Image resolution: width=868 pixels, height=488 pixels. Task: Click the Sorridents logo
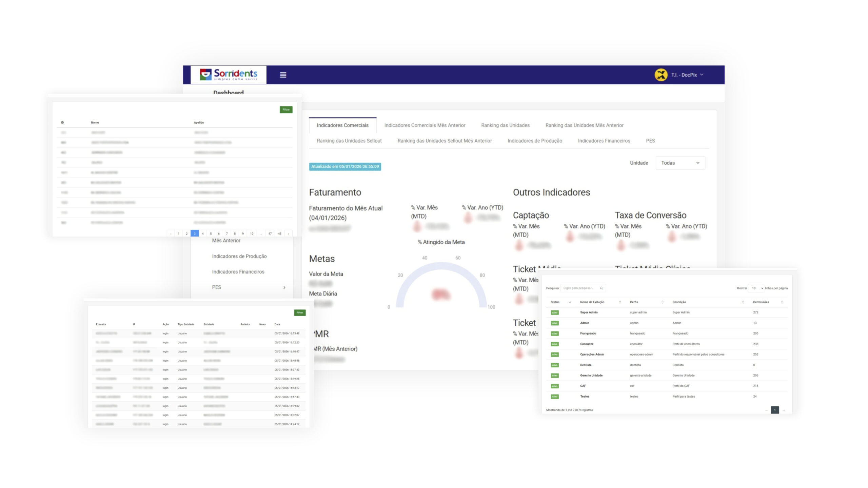tap(229, 75)
